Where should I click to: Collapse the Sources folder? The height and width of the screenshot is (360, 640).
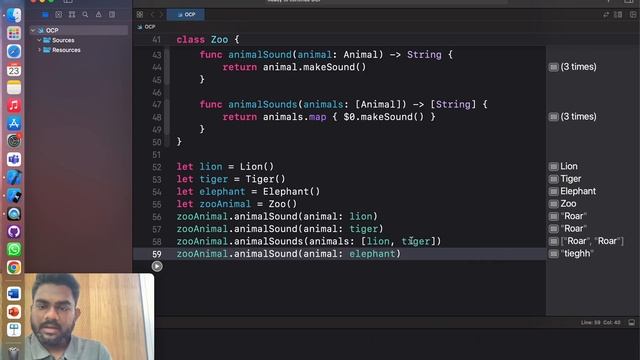[x=39, y=40]
